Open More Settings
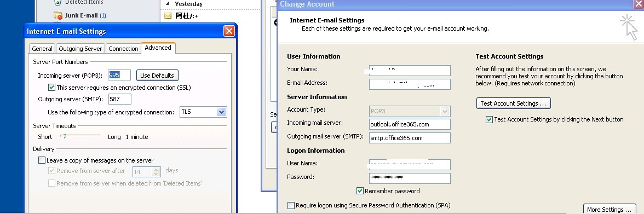This screenshot has width=644, height=214. coord(610,209)
